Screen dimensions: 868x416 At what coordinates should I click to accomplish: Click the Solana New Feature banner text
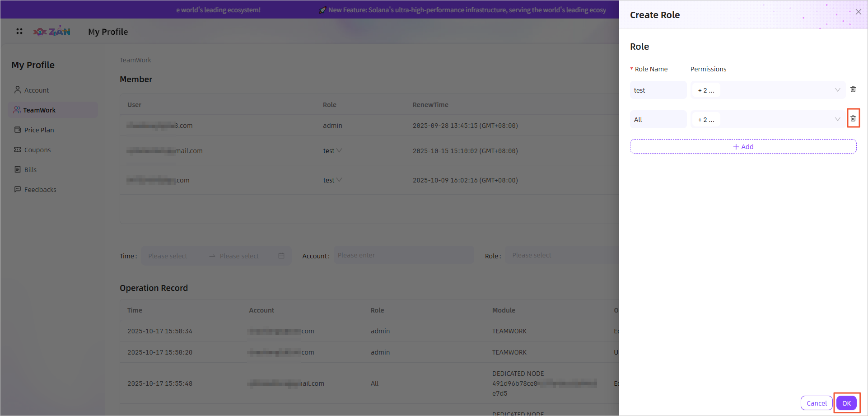tap(467, 10)
